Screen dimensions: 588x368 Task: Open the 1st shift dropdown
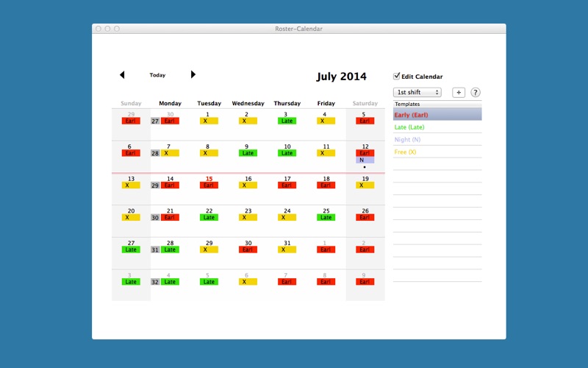(417, 93)
